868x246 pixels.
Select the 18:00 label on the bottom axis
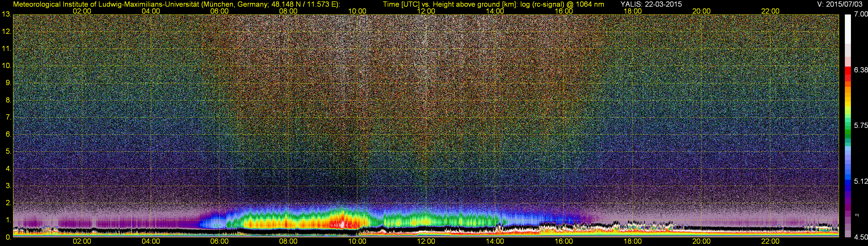coord(632,242)
